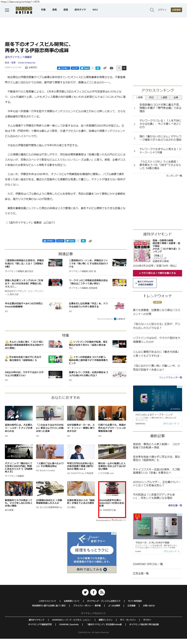This screenshot has width=187, height=644.
Task: Click the シェア button below the article body
Action: point(60,241)
